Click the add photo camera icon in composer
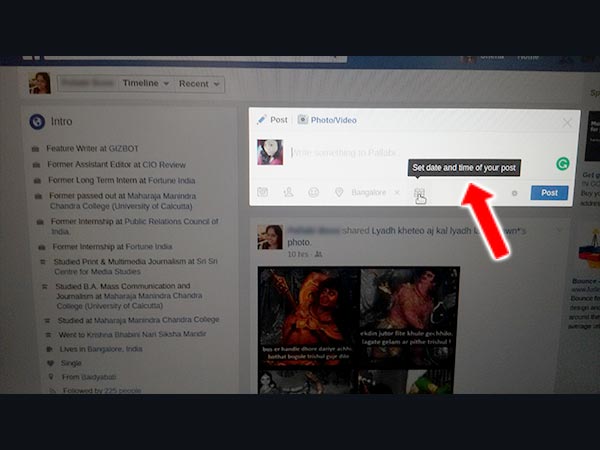 point(263,192)
